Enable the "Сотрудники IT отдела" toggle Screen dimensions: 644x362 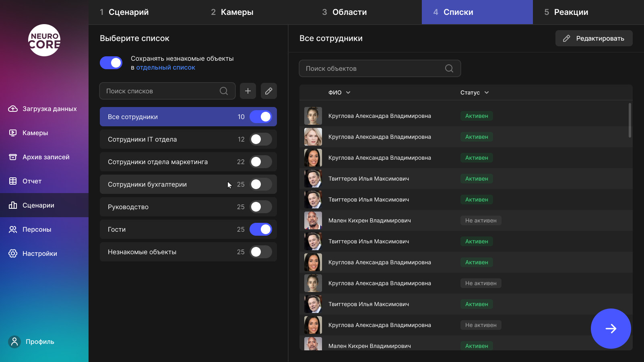tap(261, 139)
